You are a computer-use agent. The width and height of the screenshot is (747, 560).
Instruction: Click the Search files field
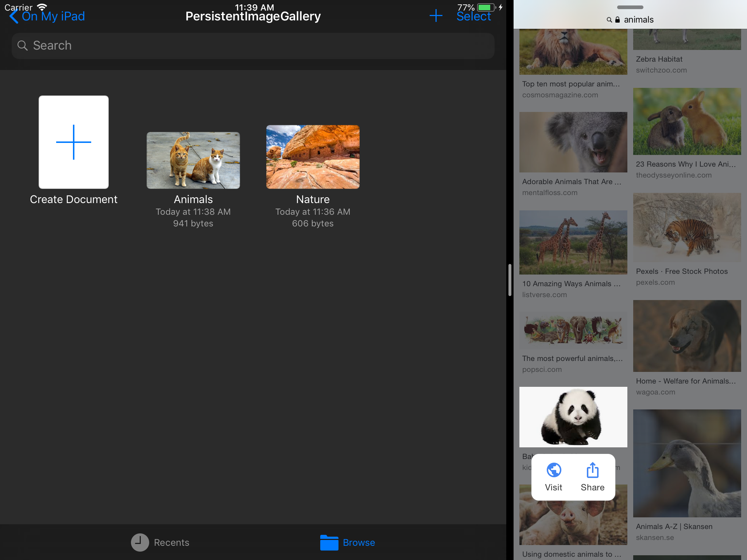[x=253, y=46]
